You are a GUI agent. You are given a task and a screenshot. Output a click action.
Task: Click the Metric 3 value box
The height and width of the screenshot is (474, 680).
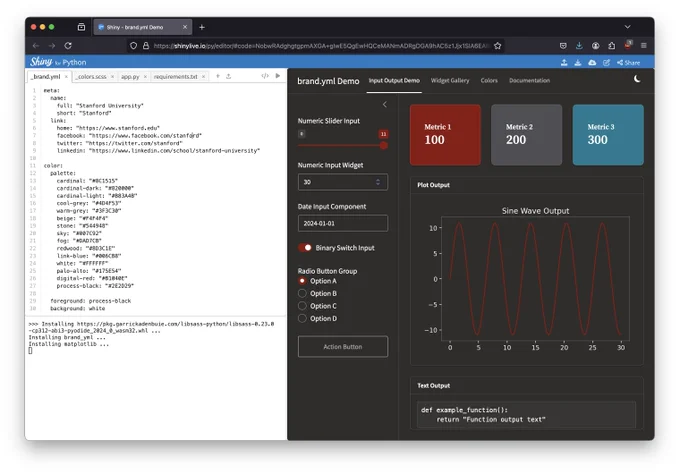coord(608,135)
